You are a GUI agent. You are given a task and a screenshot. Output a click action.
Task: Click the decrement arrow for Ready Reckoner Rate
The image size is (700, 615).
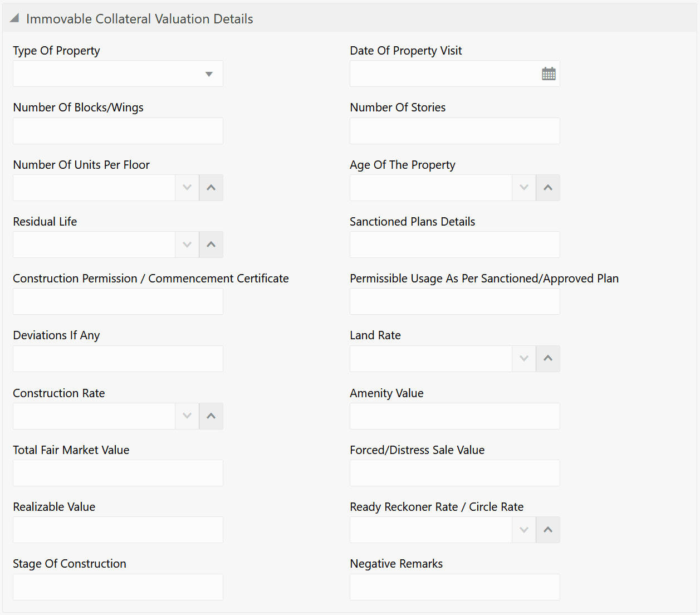[523, 530]
